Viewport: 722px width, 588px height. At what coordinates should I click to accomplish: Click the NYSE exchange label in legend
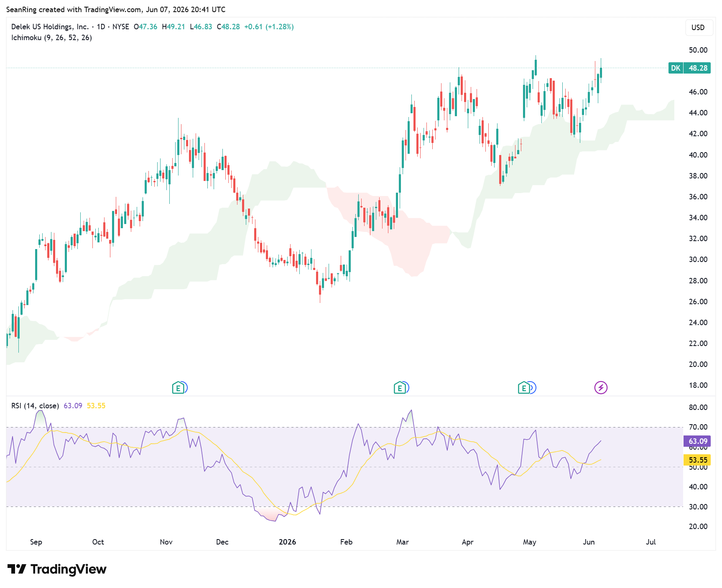(121, 27)
